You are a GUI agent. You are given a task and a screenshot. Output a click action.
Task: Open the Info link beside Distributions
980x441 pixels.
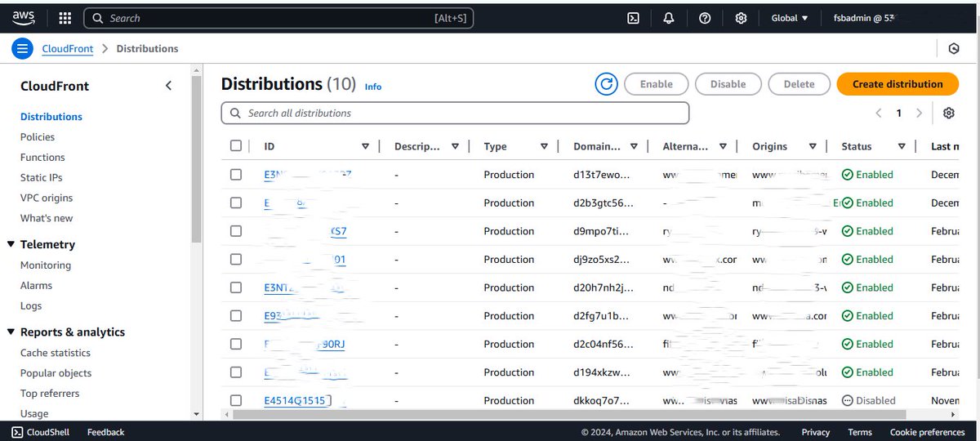coord(373,87)
